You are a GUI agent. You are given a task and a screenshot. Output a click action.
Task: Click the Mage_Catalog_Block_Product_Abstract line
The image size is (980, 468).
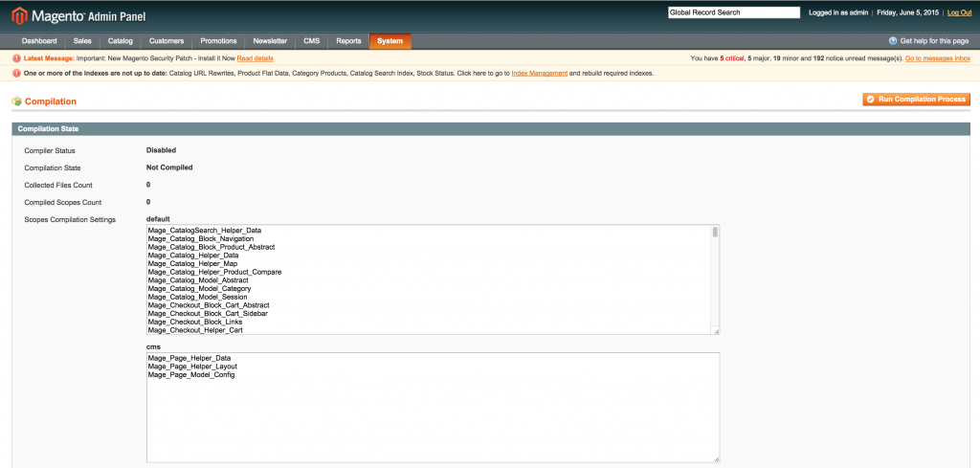click(212, 247)
